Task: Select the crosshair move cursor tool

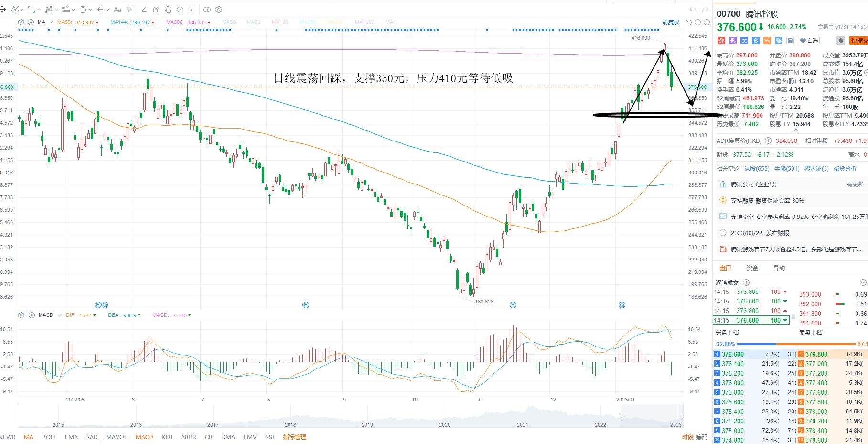Action: coord(3,10)
